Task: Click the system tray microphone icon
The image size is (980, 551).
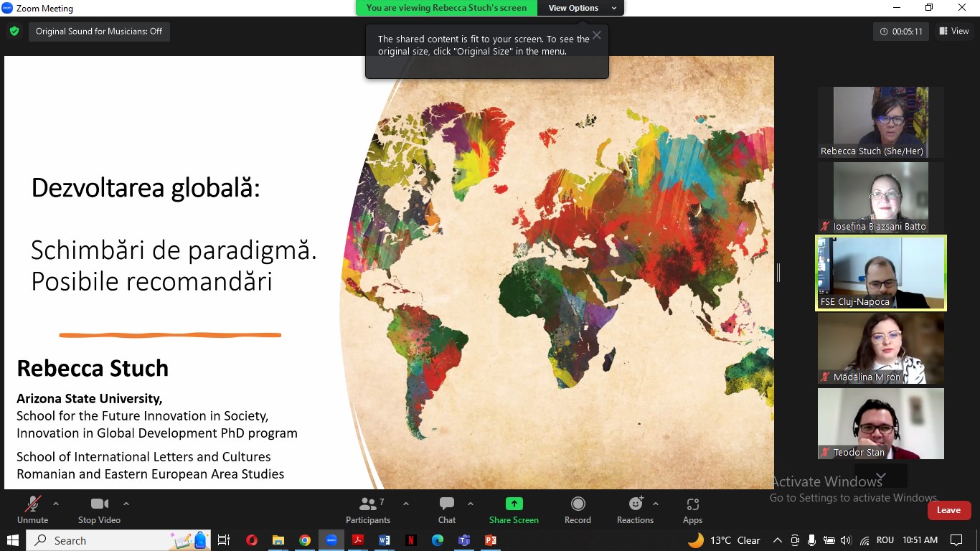Action: click(x=811, y=540)
